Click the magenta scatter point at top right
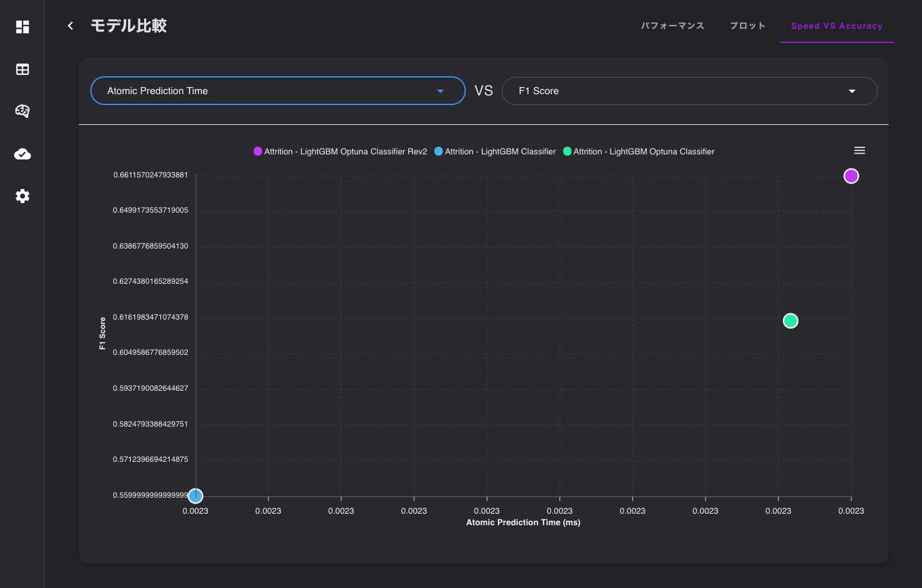Image resolution: width=922 pixels, height=588 pixels. (851, 176)
